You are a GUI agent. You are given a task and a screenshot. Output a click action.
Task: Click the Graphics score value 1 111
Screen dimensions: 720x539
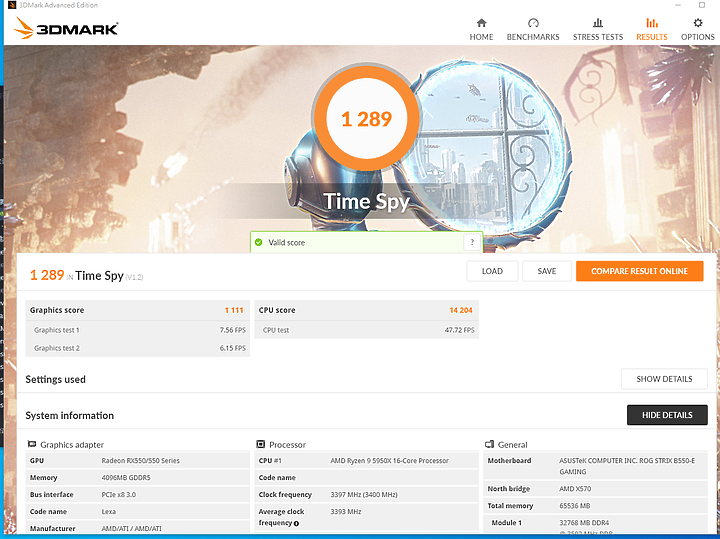(234, 310)
